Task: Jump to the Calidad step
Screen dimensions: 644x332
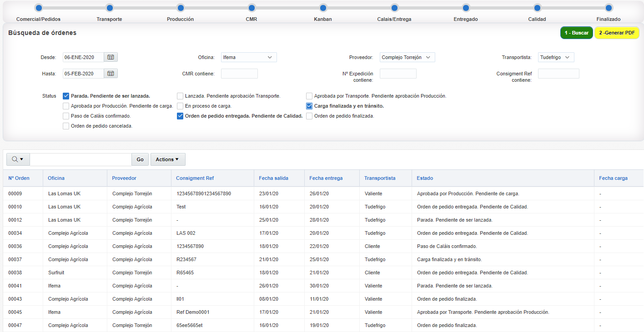Action: coord(537,8)
